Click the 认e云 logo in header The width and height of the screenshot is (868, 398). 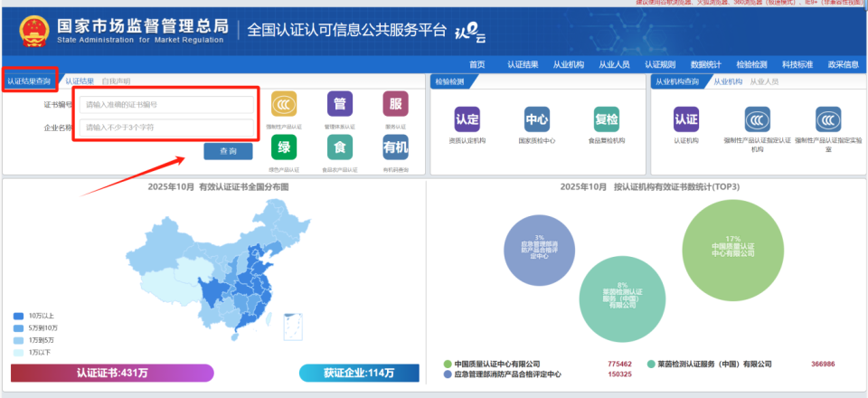469,33
